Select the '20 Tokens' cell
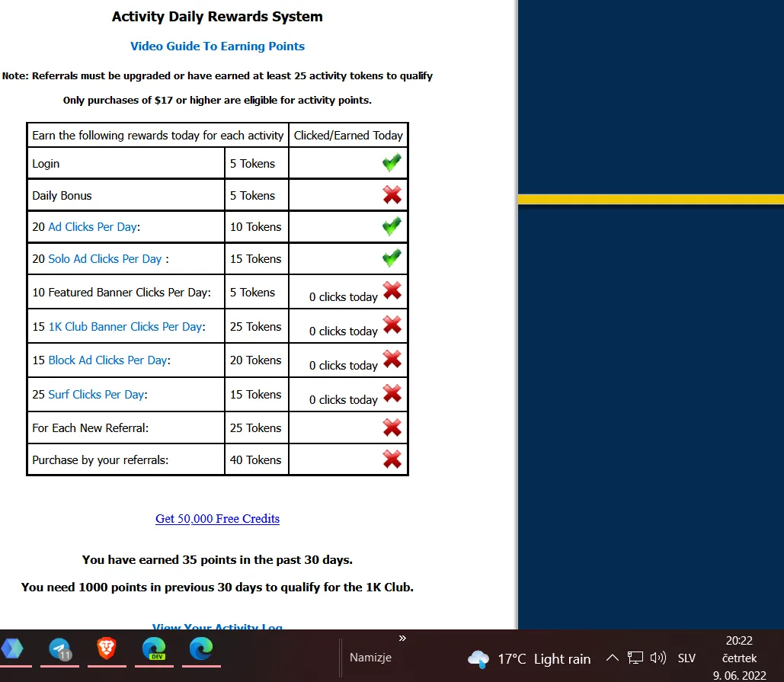This screenshot has height=682, width=784. coord(257,360)
